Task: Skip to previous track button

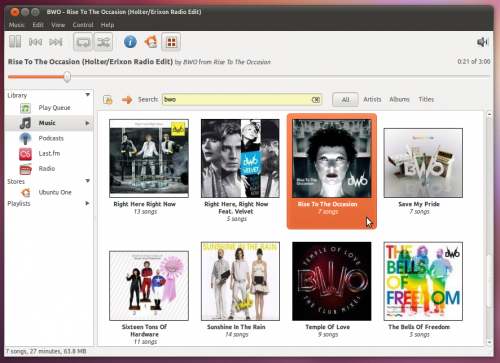Action: tap(35, 42)
